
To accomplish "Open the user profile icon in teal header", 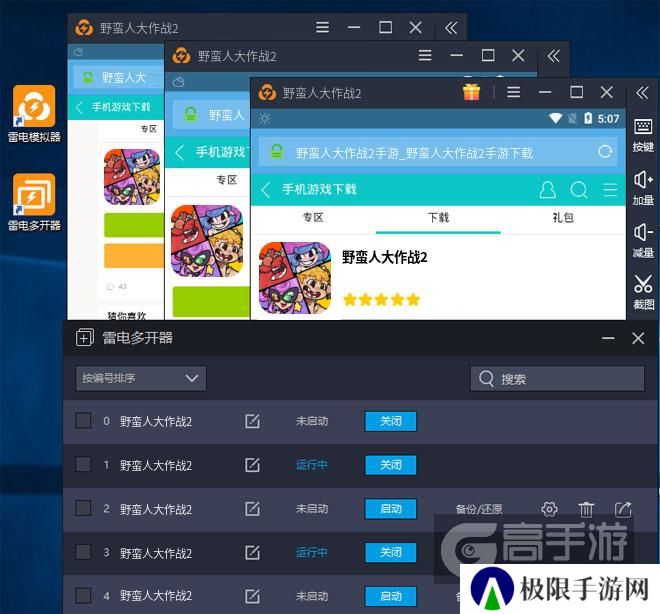I will coord(548,190).
